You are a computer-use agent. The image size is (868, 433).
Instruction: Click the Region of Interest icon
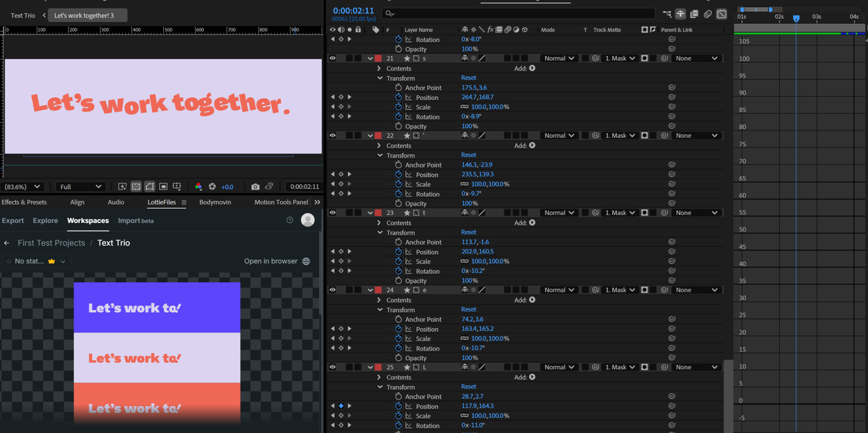click(163, 186)
